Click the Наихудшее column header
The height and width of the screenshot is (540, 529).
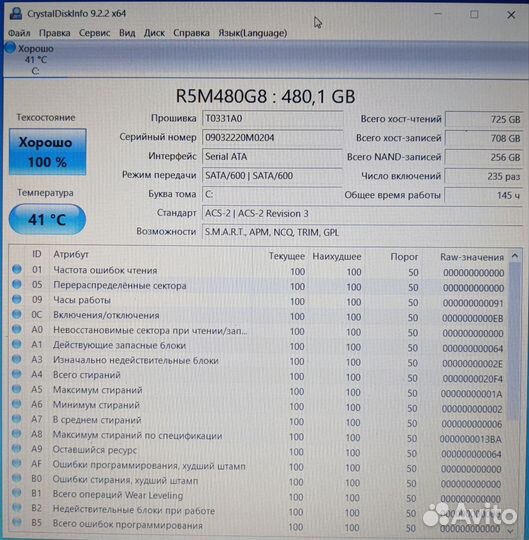tap(337, 257)
